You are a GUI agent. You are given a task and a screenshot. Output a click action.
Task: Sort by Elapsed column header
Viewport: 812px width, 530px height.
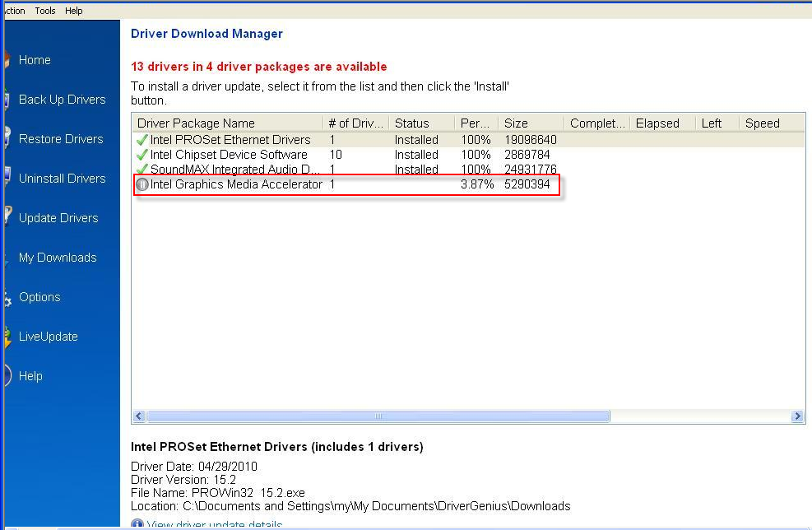pyautogui.click(x=662, y=123)
